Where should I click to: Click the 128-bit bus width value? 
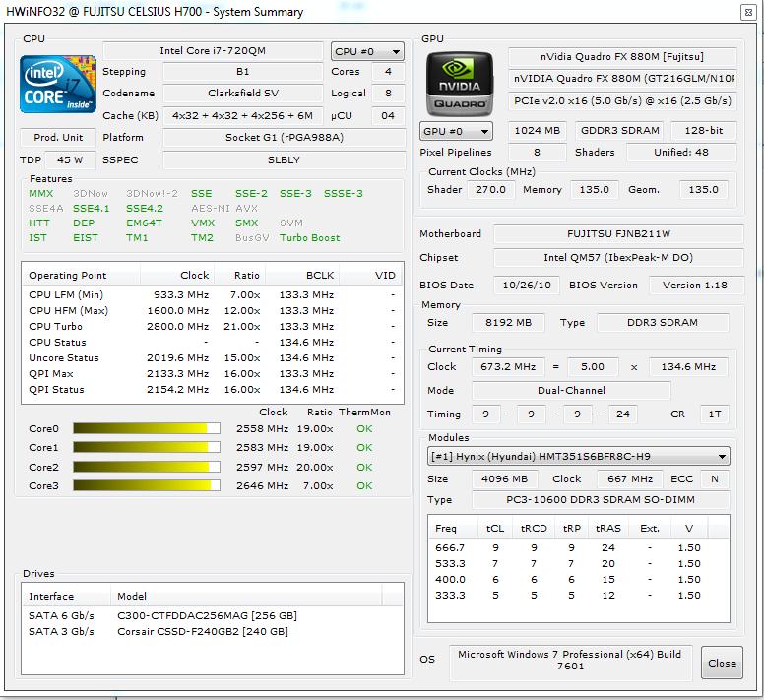[704, 131]
